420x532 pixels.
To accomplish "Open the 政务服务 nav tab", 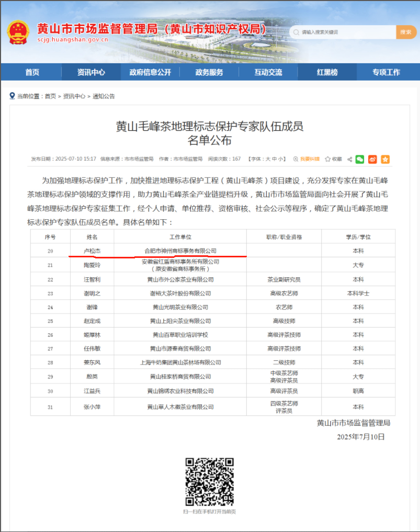I will coord(209,72).
